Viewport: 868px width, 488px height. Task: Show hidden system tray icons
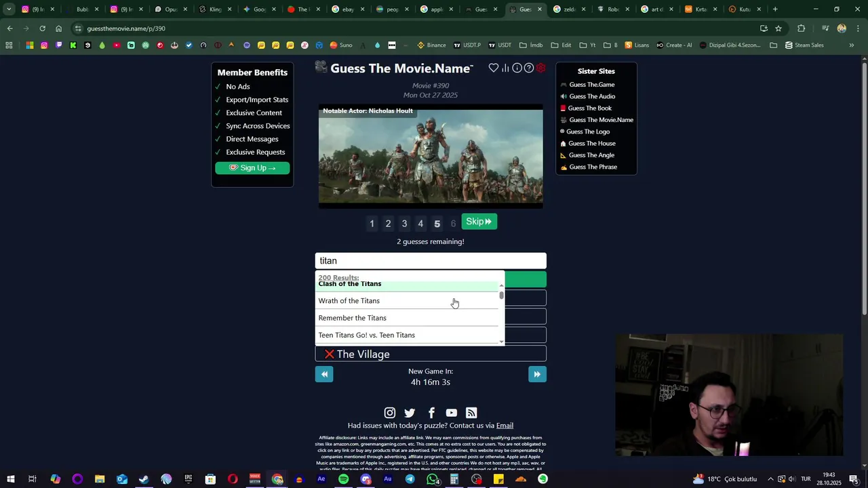(x=770, y=479)
